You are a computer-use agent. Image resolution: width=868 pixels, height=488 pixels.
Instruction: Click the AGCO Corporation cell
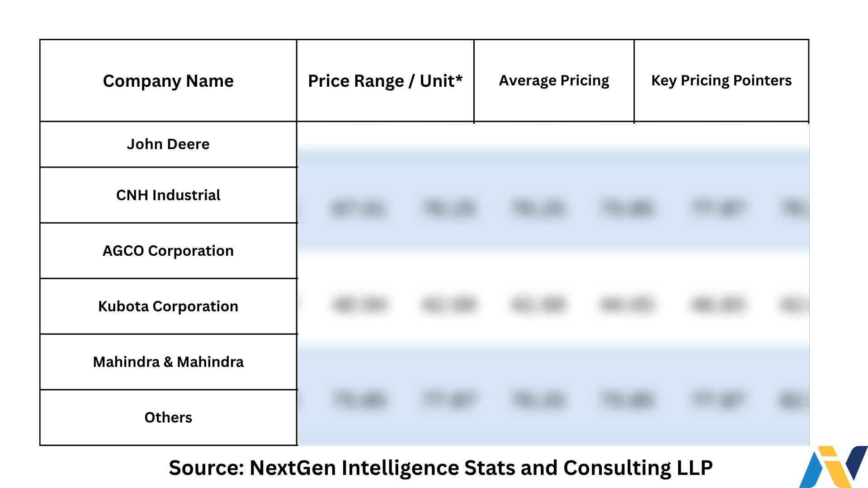click(168, 251)
